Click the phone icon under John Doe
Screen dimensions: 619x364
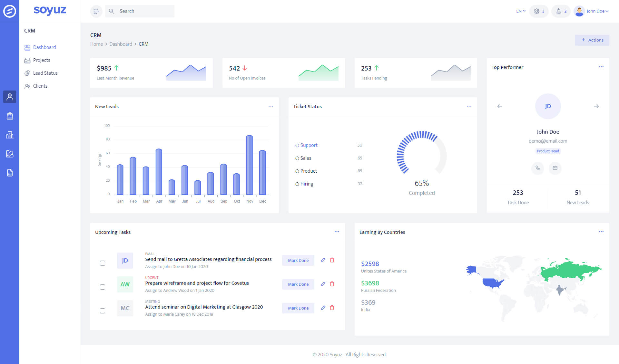pyautogui.click(x=537, y=168)
